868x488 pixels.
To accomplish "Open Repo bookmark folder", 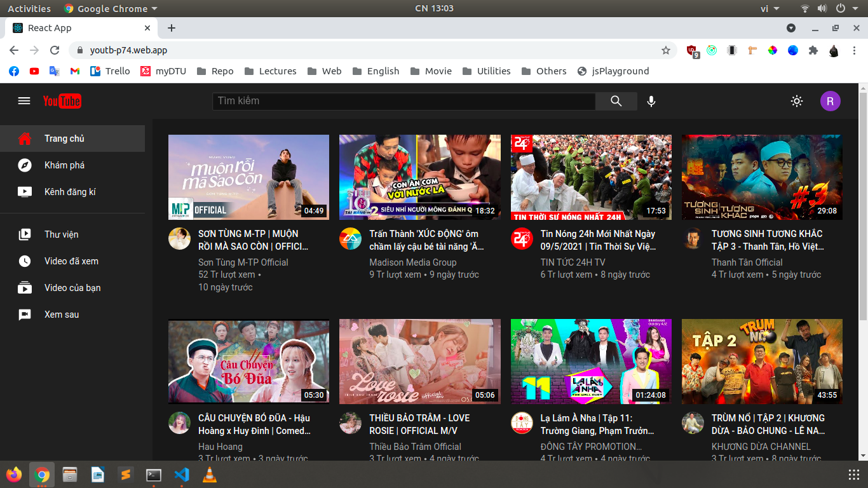I will tap(215, 71).
